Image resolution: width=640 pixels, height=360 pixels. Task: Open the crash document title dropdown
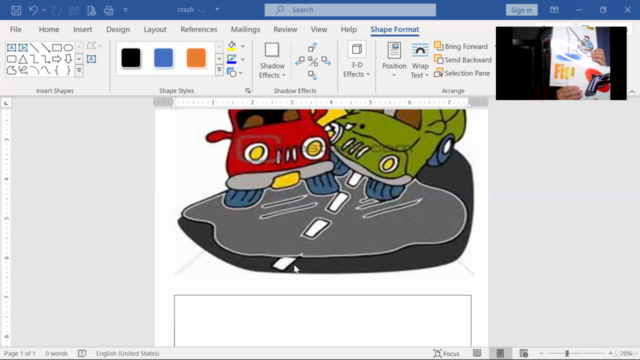[217, 9]
